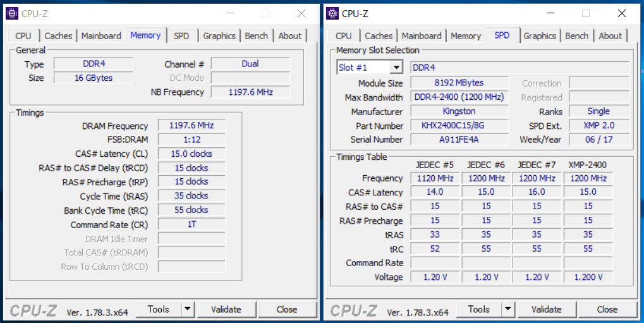Viewport: 644px width, 323px height.
Task: Minimize the right CPU-Z window
Action: (550, 13)
